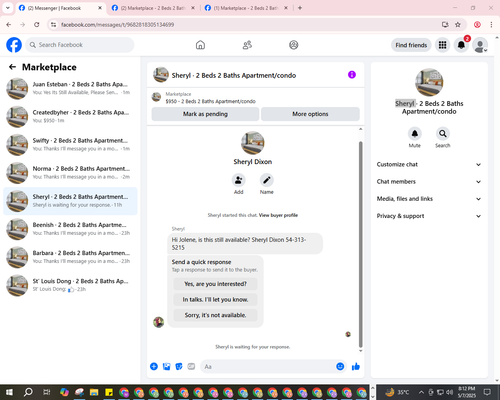Screen dimensions: 500x400
Task: Open the Friends icon in top navigation
Action: (247, 45)
